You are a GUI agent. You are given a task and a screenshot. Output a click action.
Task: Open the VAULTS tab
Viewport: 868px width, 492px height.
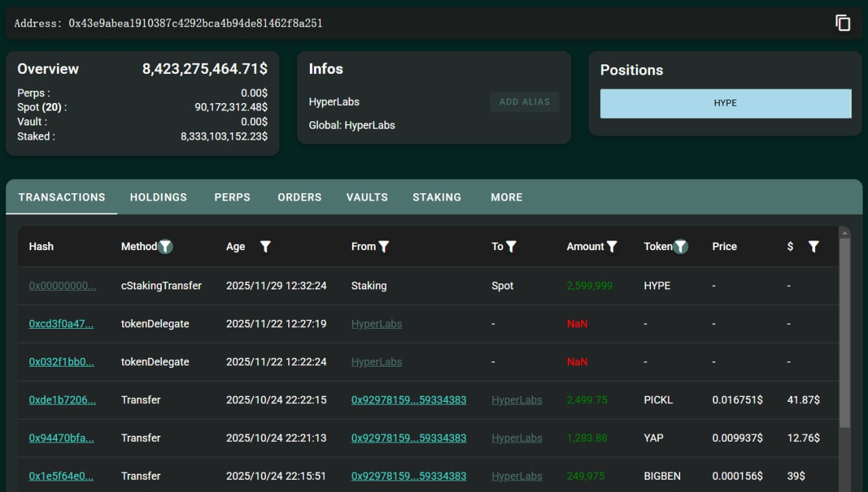coord(366,197)
